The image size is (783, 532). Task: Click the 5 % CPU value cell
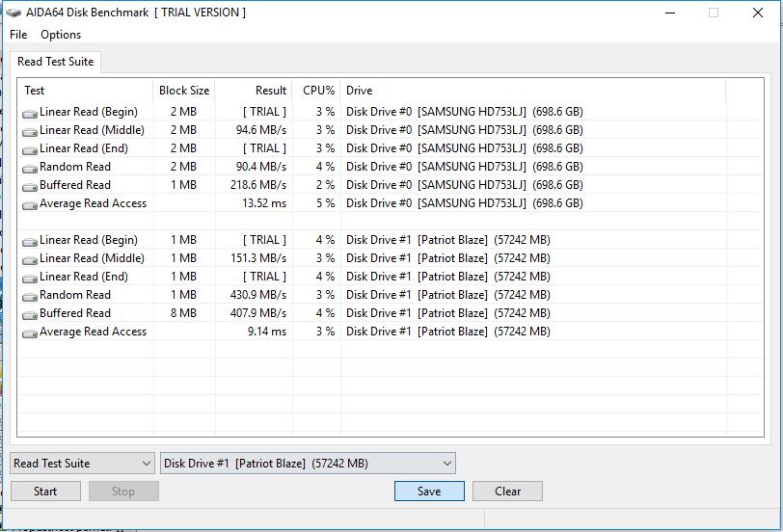pyautogui.click(x=325, y=203)
